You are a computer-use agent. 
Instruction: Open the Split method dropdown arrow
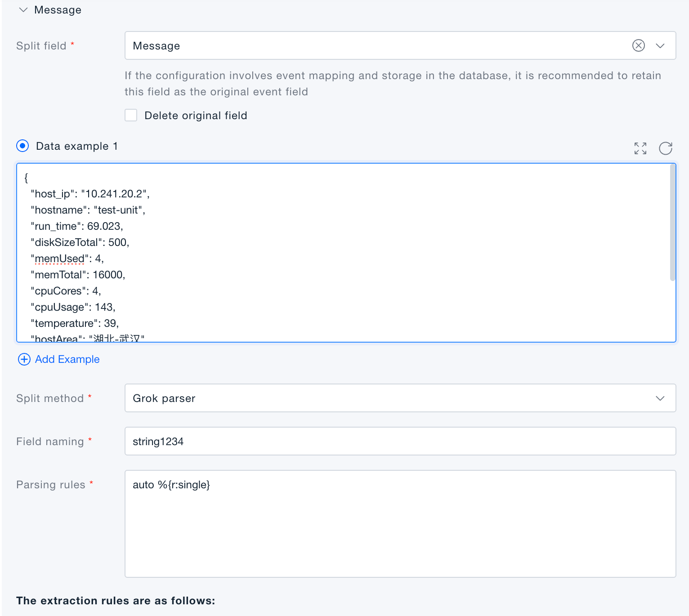coord(660,398)
